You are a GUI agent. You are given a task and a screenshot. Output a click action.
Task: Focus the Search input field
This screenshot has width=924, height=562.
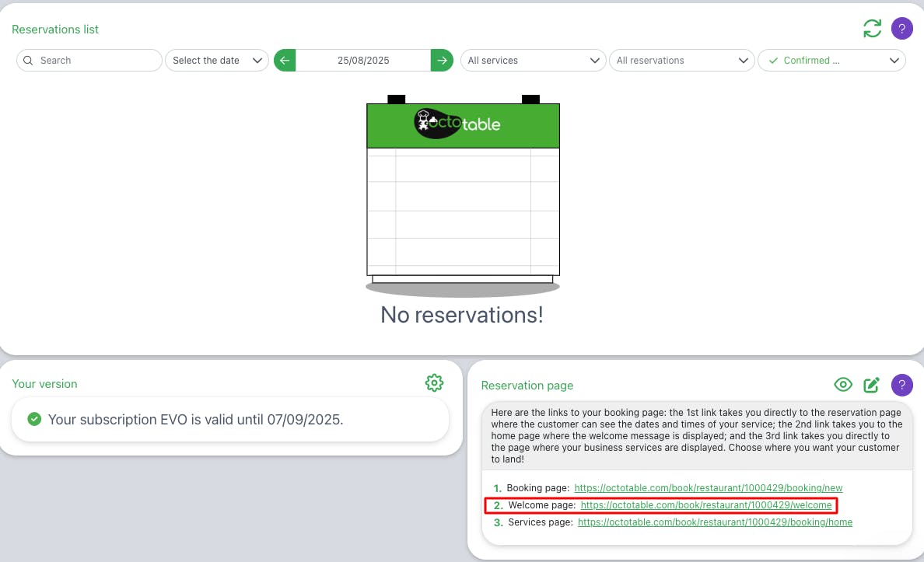tap(89, 60)
